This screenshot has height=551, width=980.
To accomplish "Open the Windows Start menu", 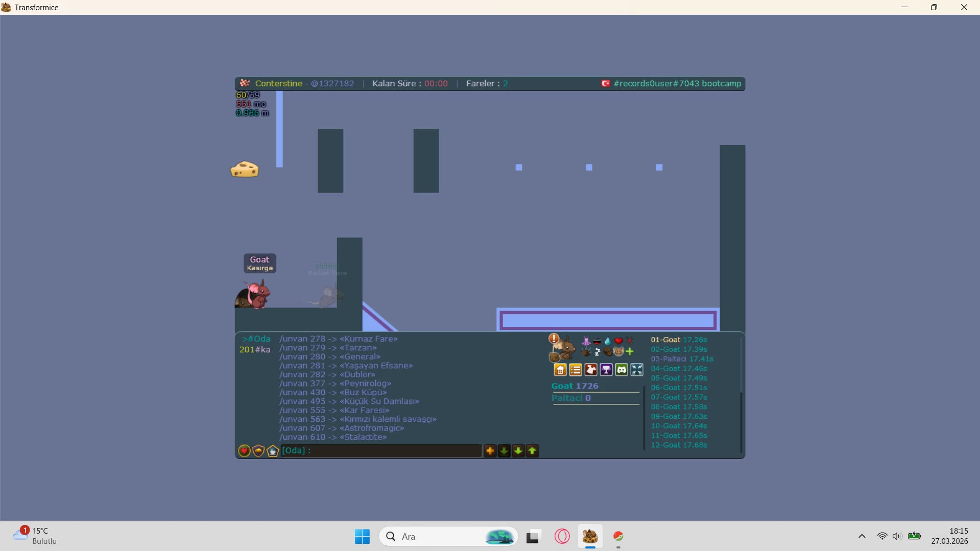I will tap(362, 537).
